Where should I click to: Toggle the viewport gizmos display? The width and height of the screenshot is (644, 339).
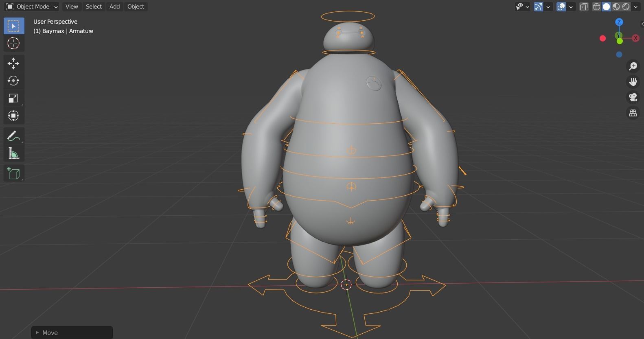point(539,7)
